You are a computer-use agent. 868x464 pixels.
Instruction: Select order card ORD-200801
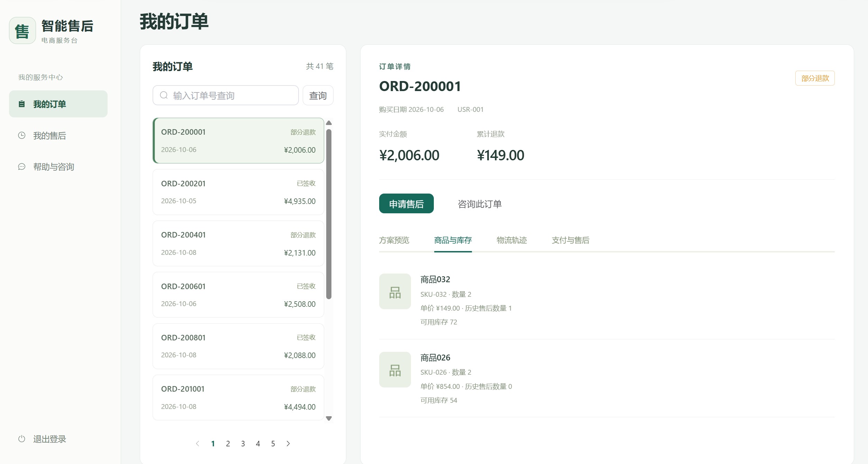(x=238, y=346)
